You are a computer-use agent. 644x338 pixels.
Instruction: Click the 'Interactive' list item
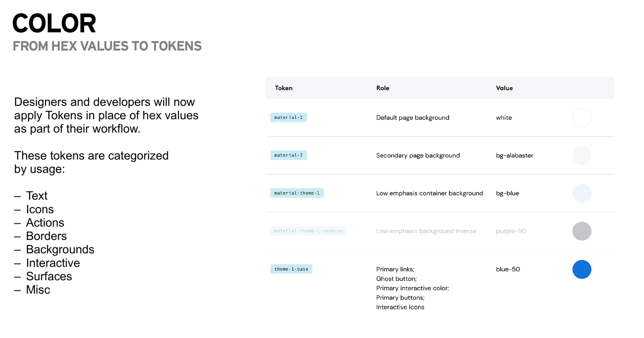point(53,263)
